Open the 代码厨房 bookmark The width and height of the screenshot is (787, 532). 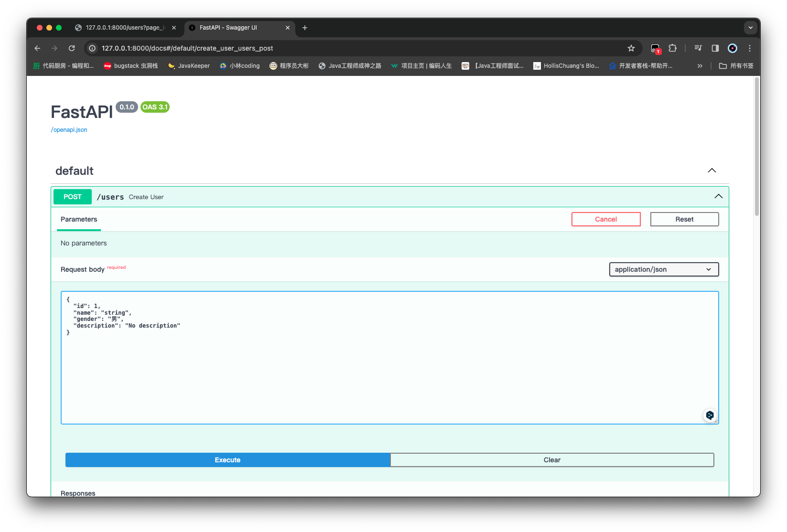pos(64,66)
